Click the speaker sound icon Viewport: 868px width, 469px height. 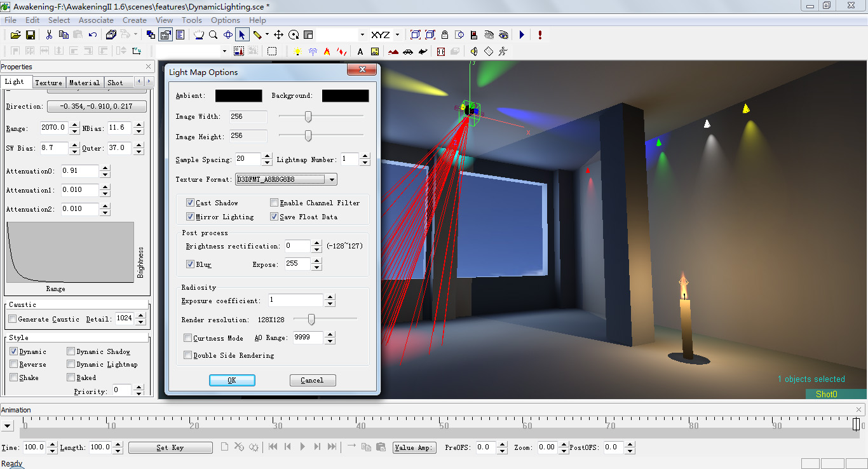coord(474,51)
